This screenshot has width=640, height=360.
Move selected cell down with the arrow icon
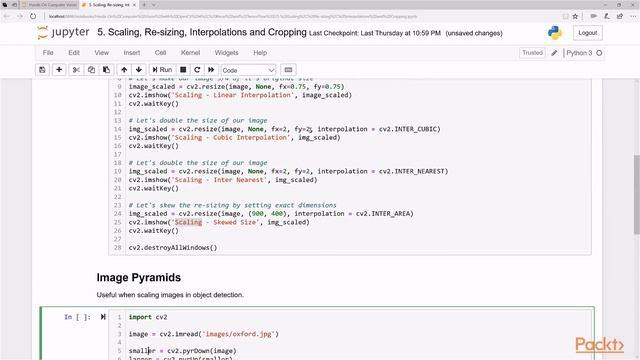(139, 70)
